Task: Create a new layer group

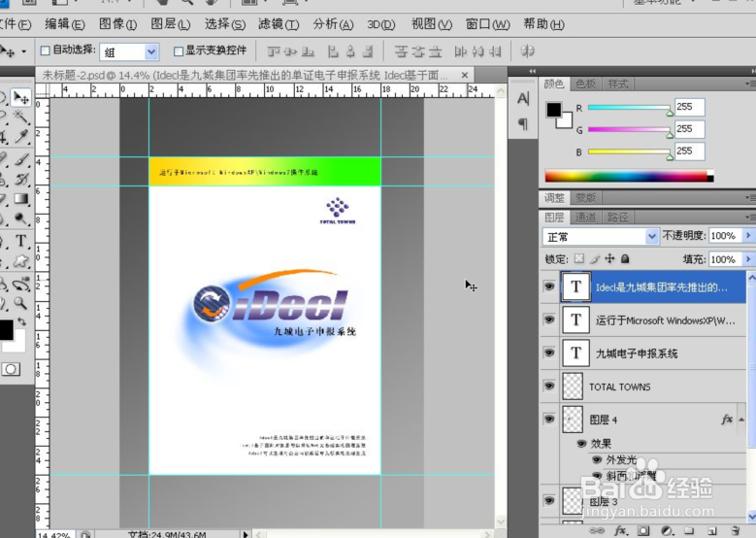Action: click(689, 530)
